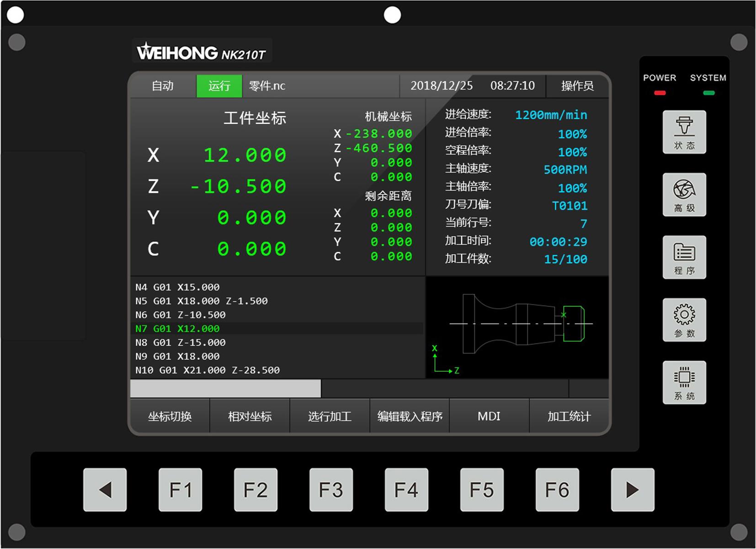This screenshot has width=756, height=549.
Task: Open the 参数 parameters gear button
Action: coord(684,320)
